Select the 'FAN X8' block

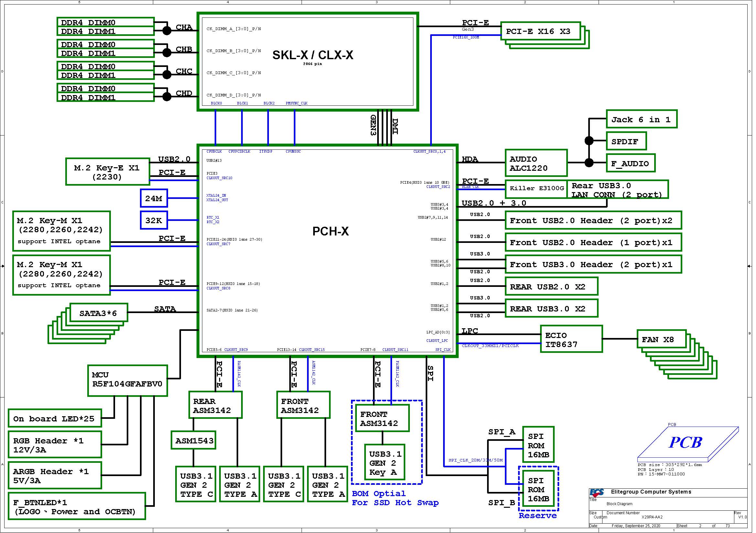tap(662, 339)
